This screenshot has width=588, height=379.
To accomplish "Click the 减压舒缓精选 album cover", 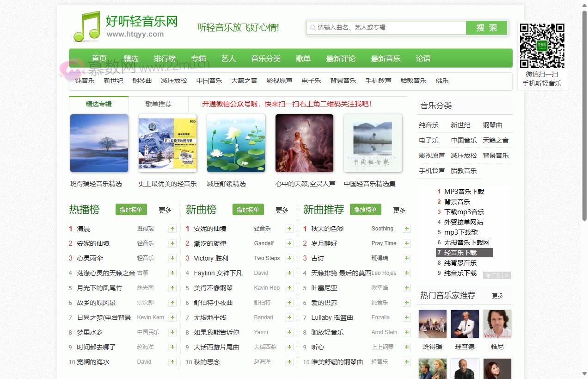I will [x=236, y=143].
